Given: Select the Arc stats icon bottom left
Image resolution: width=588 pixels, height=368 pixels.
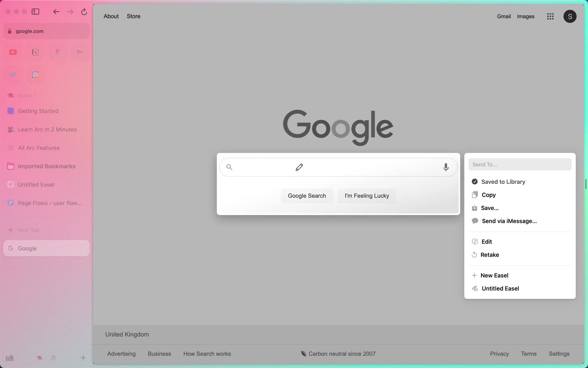Looking at the screenshot, I should click(x=10, y=358).
